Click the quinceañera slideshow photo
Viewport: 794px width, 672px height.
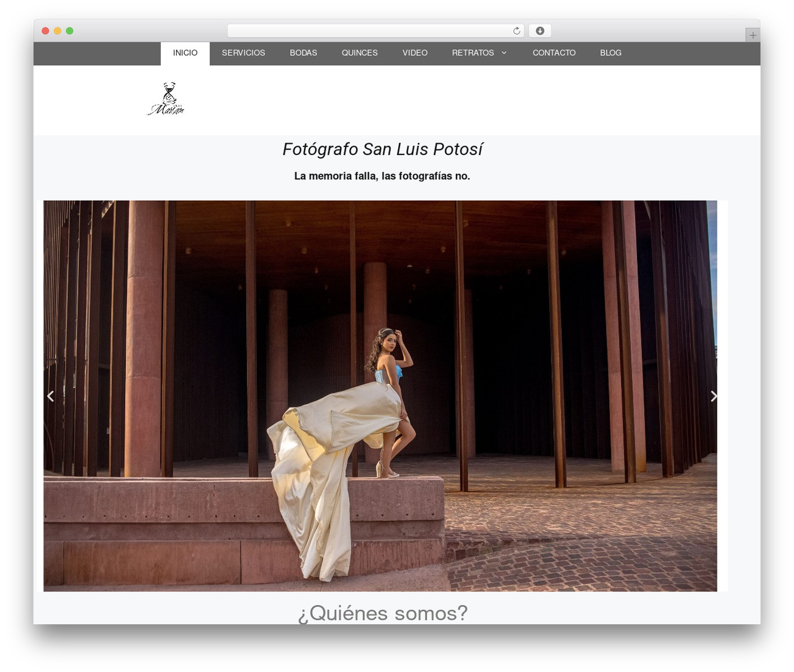(x=380, y=396)
